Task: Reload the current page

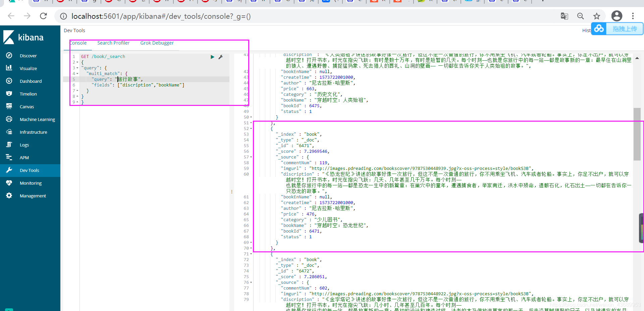Action: coord(43,16)
